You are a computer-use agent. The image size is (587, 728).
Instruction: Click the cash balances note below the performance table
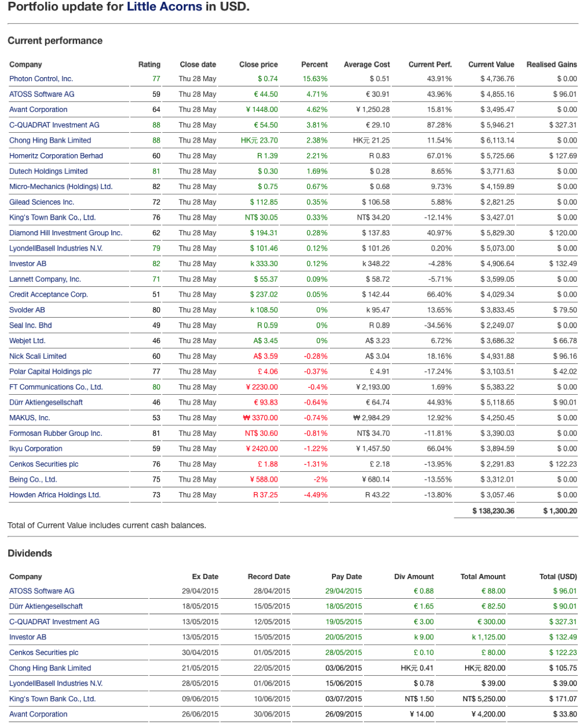point(107,526)
